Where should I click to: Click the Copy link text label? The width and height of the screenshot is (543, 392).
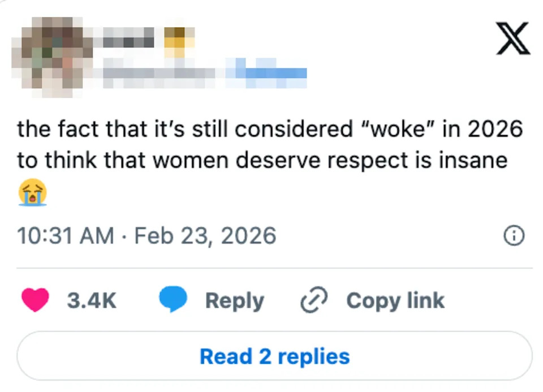pos(395,300)
